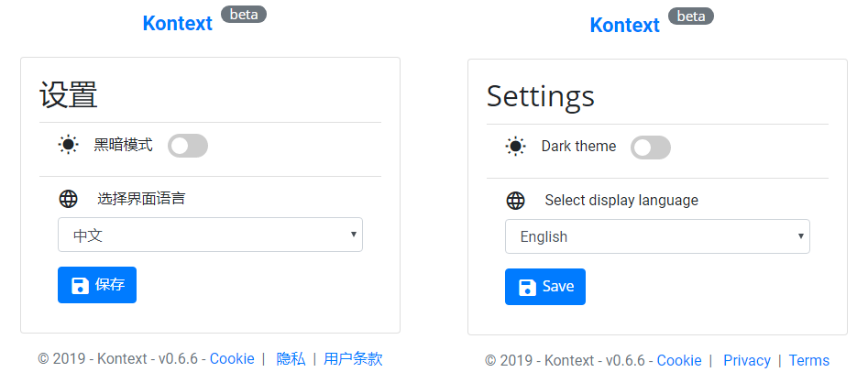Open the 中文 language dropdown
The width and height of the screenshot is (868, 383).
(211, 235)
